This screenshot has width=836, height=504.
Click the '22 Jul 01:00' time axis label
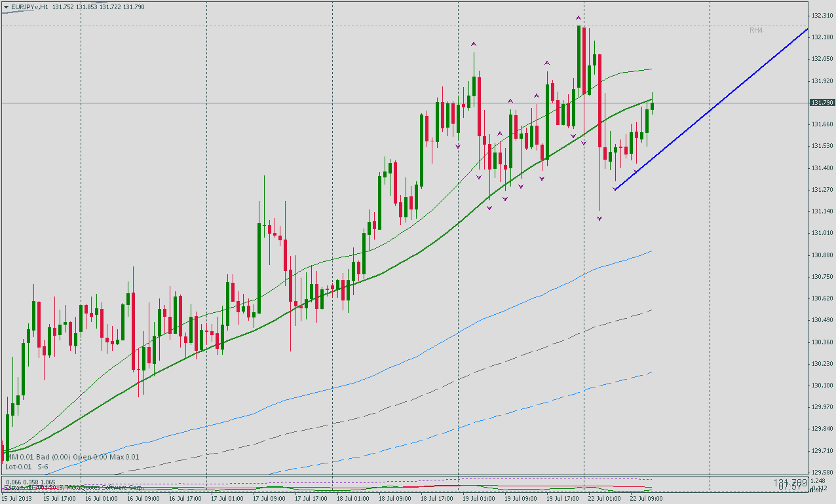[605, 498]
